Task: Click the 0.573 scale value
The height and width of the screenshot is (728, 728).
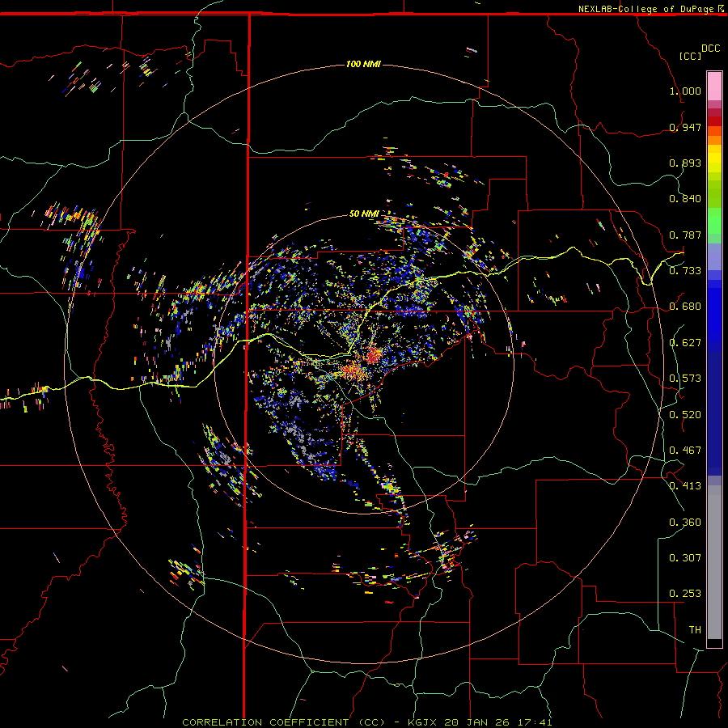Action: [685, 379]
